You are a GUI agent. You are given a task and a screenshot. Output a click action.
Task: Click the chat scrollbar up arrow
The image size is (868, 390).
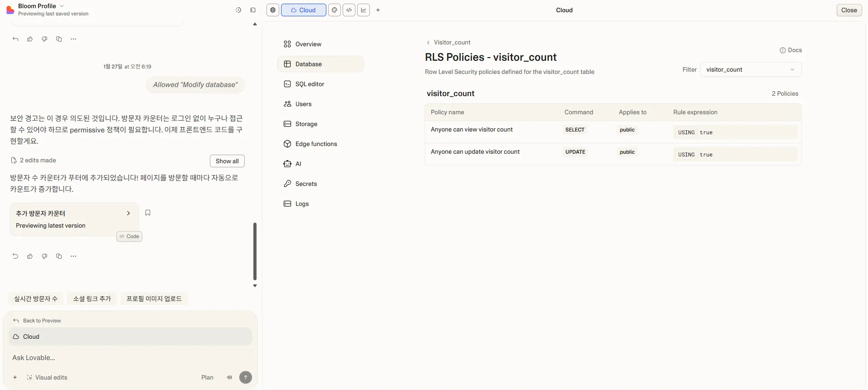pos(255,24)
